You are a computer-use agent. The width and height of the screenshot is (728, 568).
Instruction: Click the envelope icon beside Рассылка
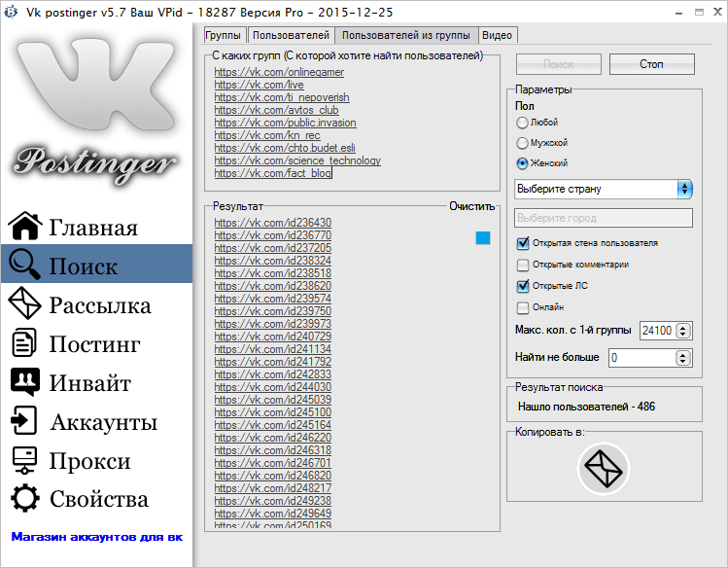24,303
